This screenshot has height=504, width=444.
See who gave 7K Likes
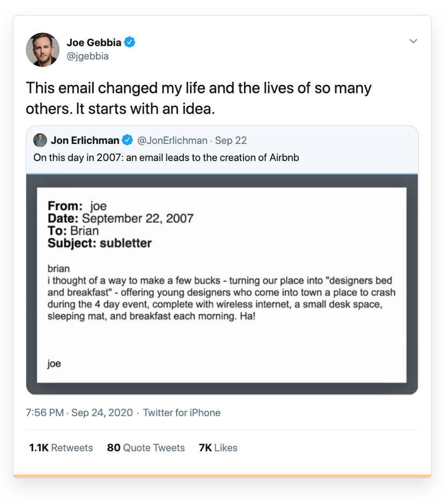[218, 448]
